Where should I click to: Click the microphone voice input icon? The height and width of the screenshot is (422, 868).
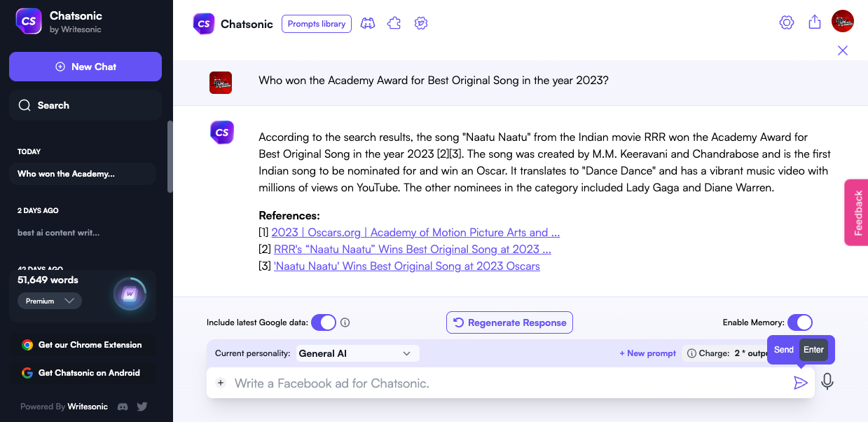coord(827,382)
